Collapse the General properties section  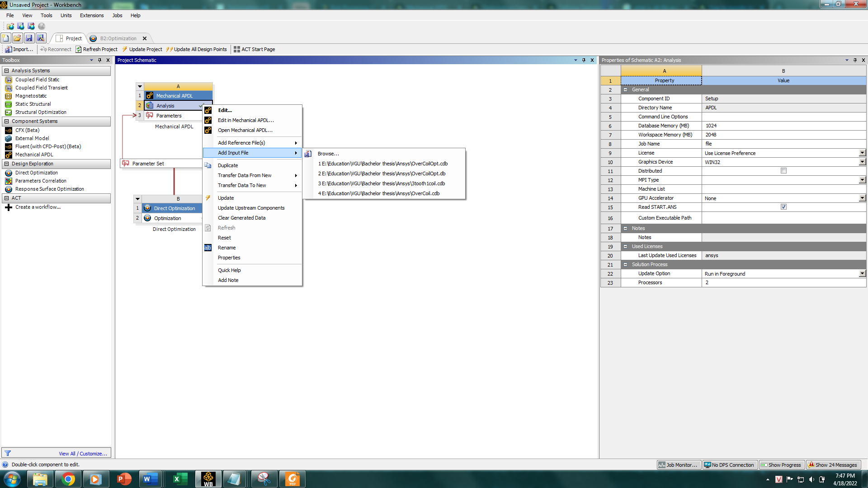point(626,89)
